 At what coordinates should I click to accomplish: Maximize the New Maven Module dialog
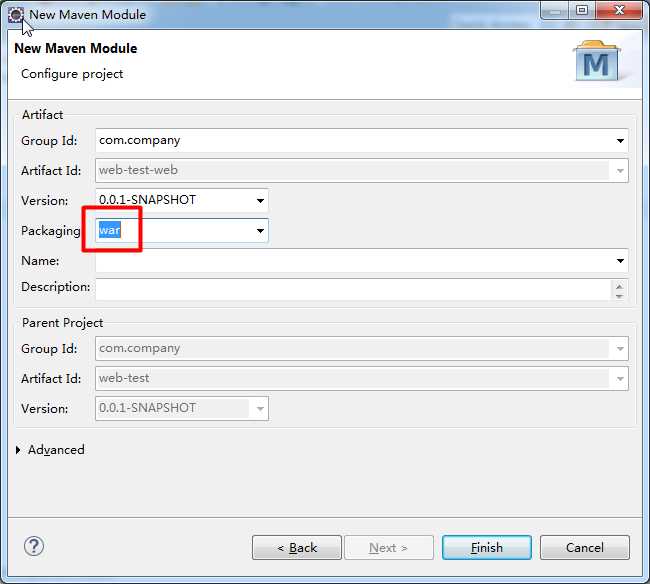(582, 10)
